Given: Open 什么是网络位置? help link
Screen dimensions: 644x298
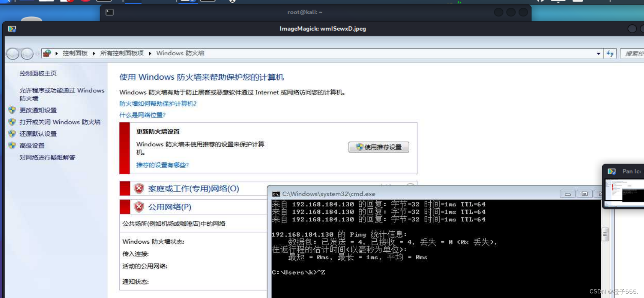Looking at the screenshot, I should pyautogui.click(x=142, y=115).
